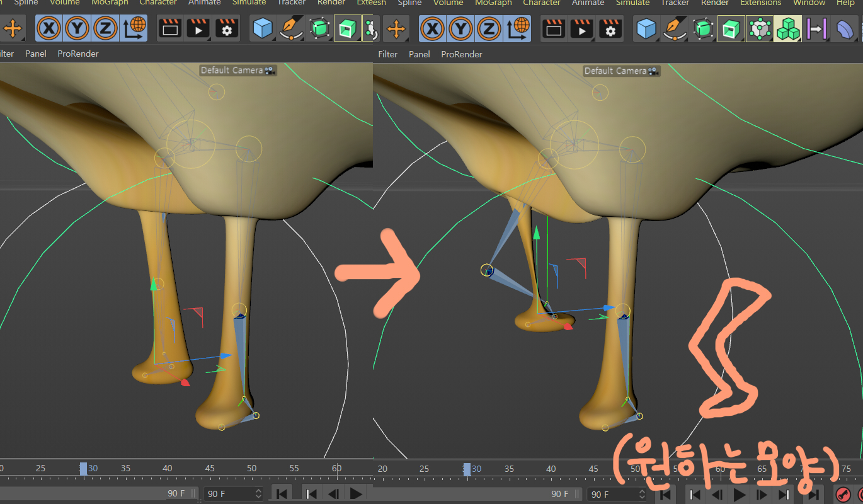Play forwards in right playback controls
Viewport: 863px width, 504px height.
point(740,495)
